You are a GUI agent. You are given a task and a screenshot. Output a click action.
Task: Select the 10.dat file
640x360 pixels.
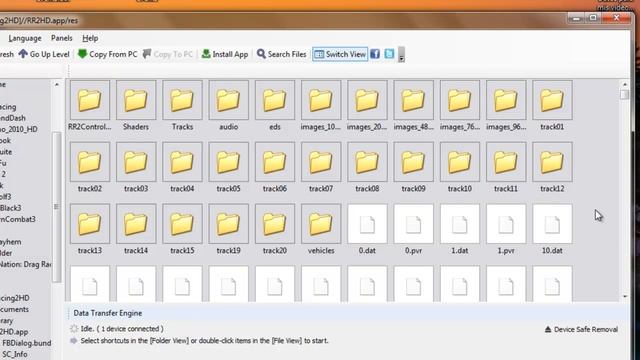(x=552, y=224)
